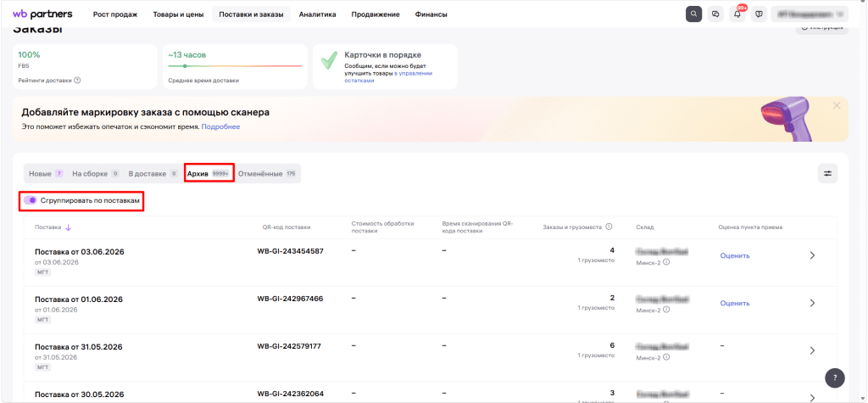The image size is (868, 403).
Task: Click QR code WB-GI-242362064
Action: coord(290,395)
